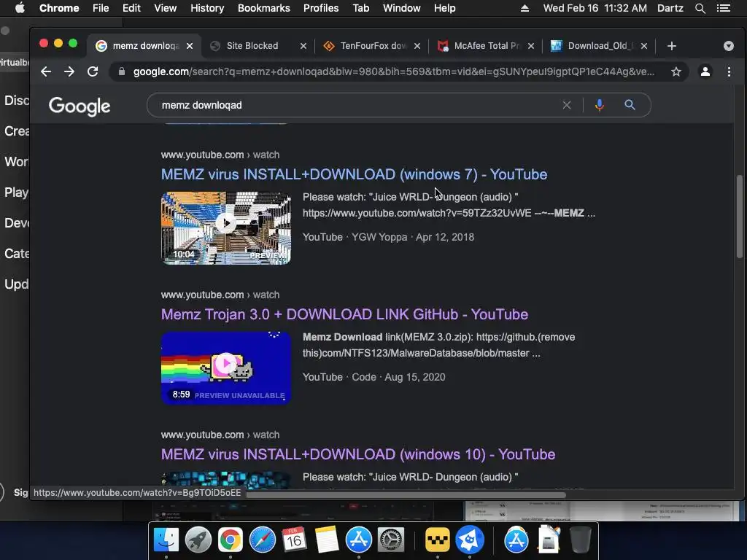Image resolution: width=747 pixels, height=560 pixels.
Task: Open MEMZ virus windows 7 YouTube result
Action: pos(354,174)
